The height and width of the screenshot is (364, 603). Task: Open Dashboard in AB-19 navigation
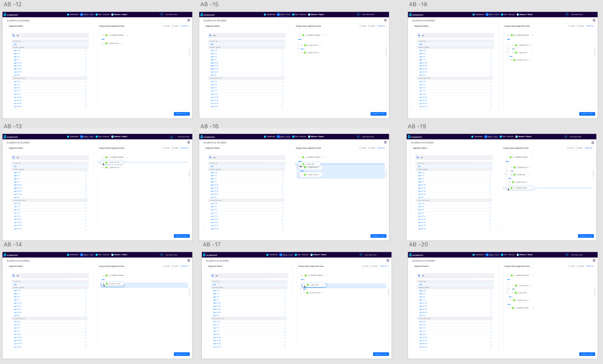[477, 136]
